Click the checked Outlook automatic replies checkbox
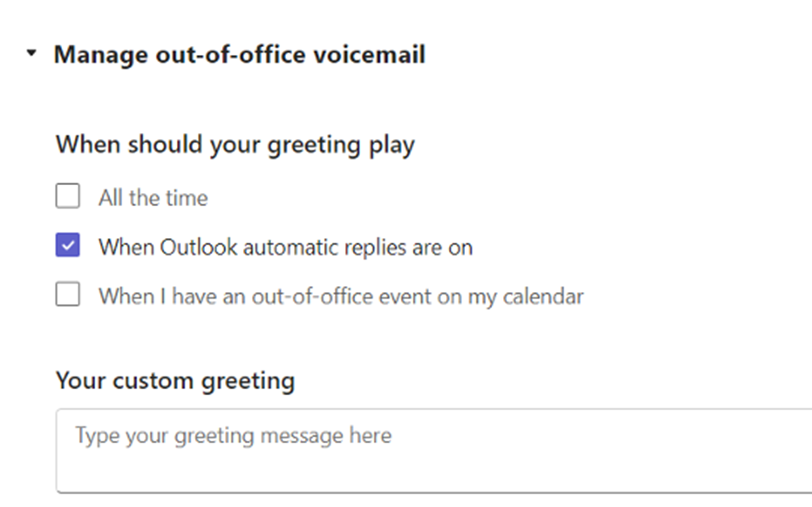 point(67,247)
